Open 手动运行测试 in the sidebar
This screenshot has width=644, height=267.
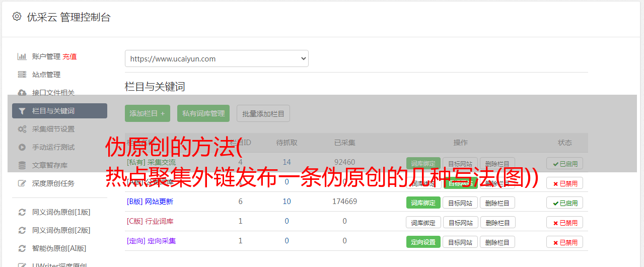[x=53, y=147]
